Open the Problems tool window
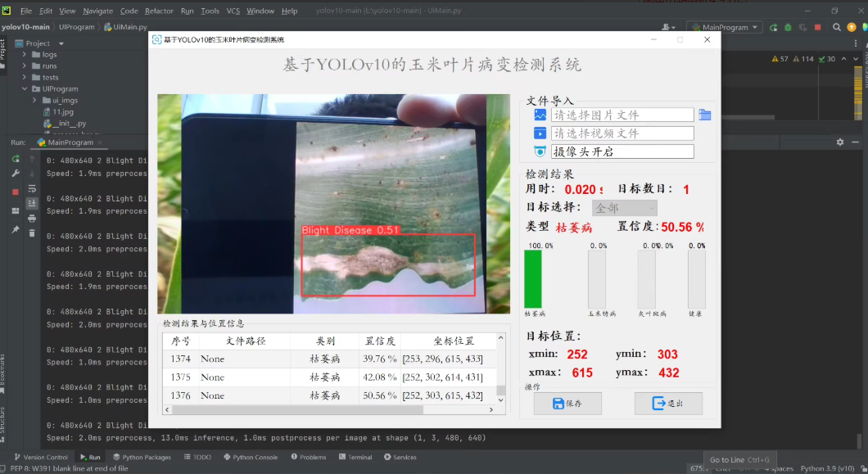The image size is (868, 474). (309, 457)
